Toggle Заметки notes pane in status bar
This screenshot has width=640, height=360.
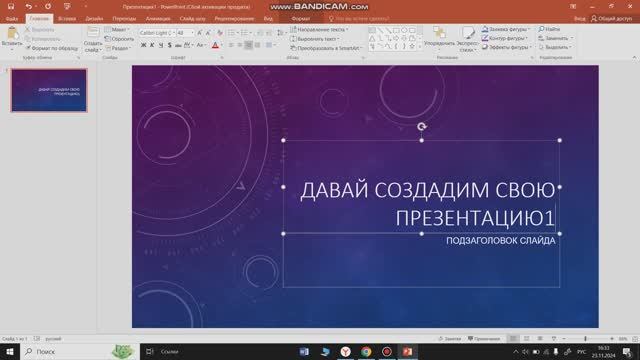[449, 339]
